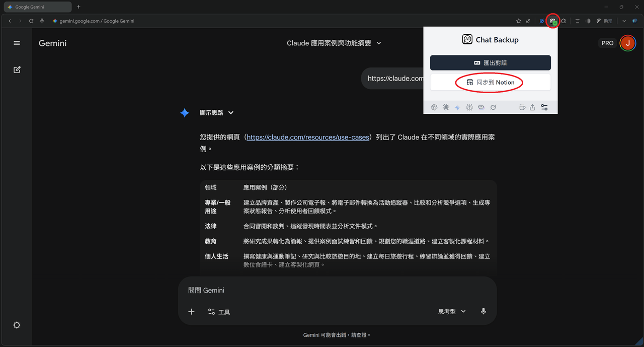
Task: Click the plus icon to add attachments
Action: click(x=191, y=312)
